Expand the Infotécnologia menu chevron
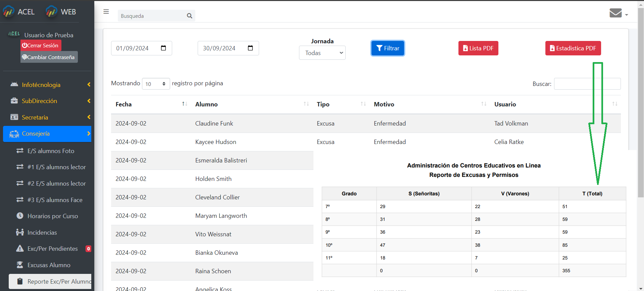The height and width of the screenshot is (291, 644). 89,85
